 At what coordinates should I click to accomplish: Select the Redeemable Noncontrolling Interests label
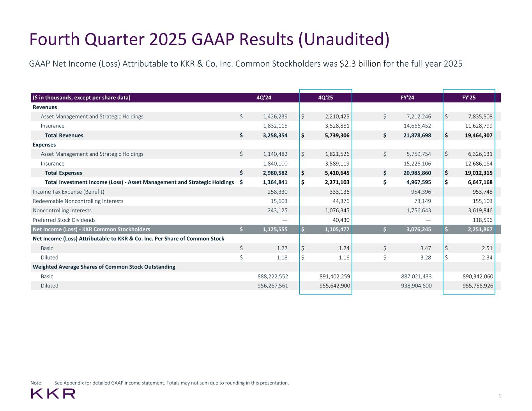tap(78, 201)
